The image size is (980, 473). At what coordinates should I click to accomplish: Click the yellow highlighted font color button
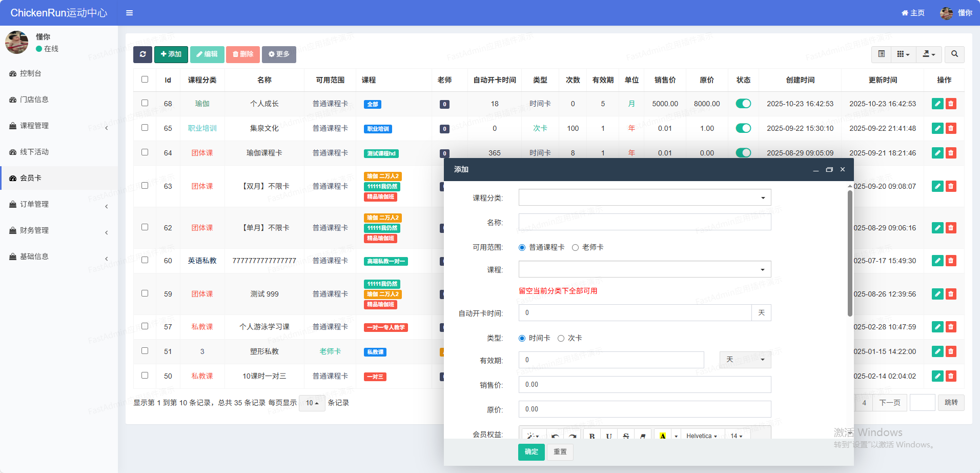click(663, 436)
